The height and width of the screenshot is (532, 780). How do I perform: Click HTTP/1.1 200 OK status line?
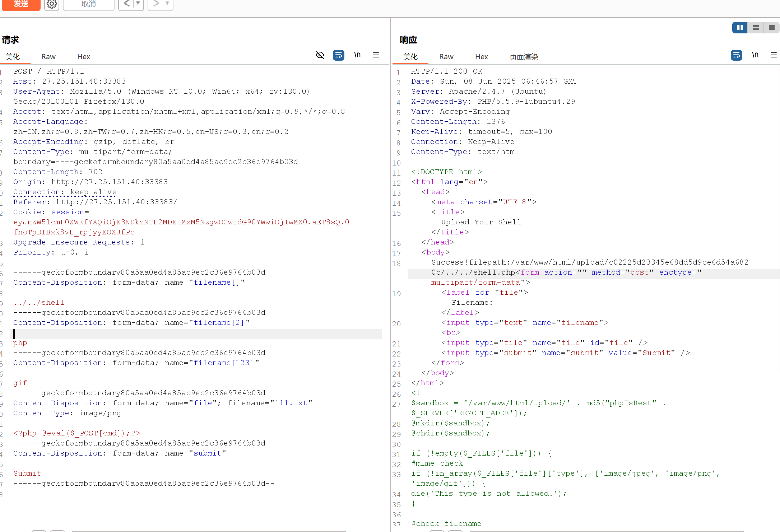click(447, 71)
